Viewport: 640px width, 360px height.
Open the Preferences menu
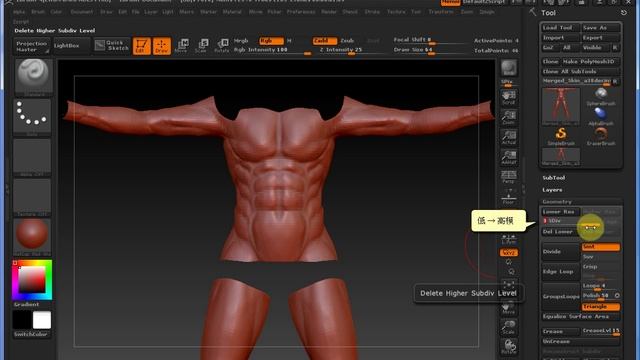(301, 12)
